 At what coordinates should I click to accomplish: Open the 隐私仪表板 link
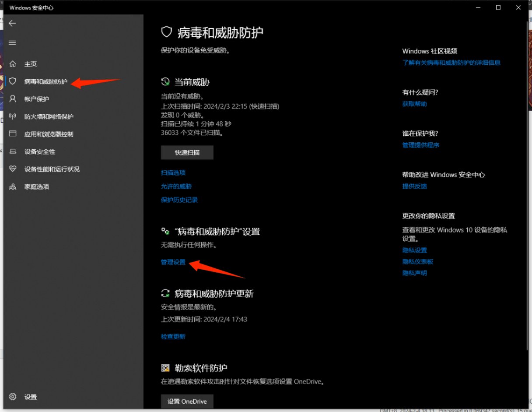pyautogui.click(x=418, y=261)
